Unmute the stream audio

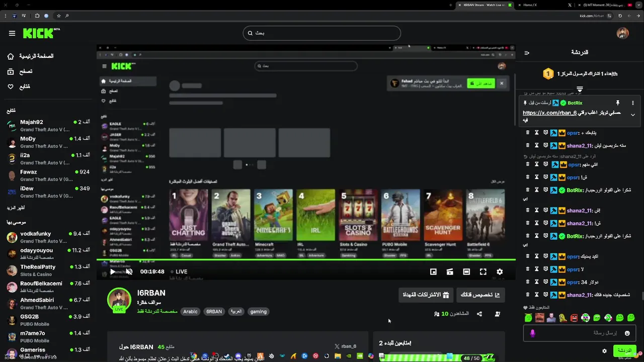tap(129, 271)
